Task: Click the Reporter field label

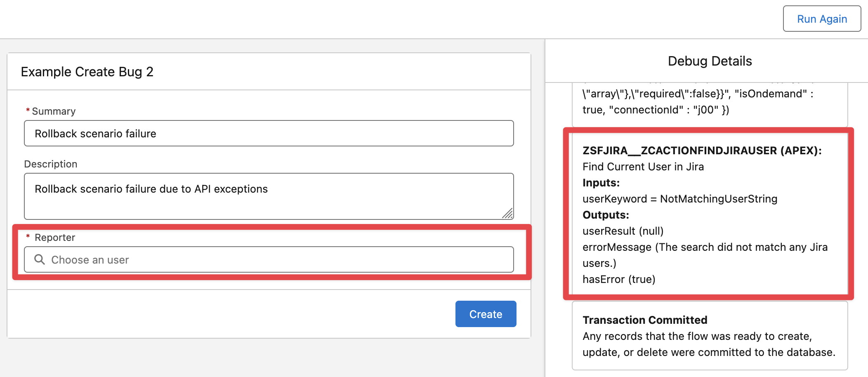Action: pos(54,238)
